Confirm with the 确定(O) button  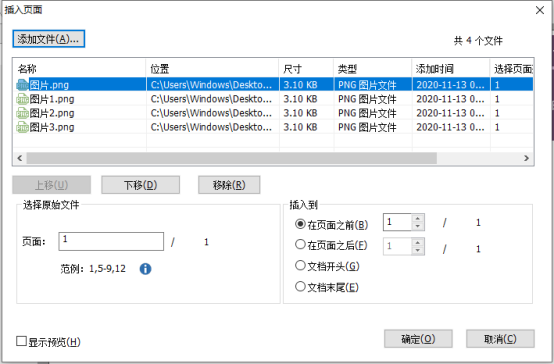pos(418,339)
